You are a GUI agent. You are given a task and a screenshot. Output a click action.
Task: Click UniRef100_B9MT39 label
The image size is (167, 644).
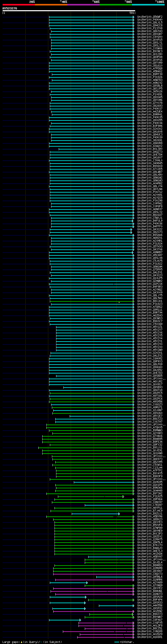(x=150, y=74)
